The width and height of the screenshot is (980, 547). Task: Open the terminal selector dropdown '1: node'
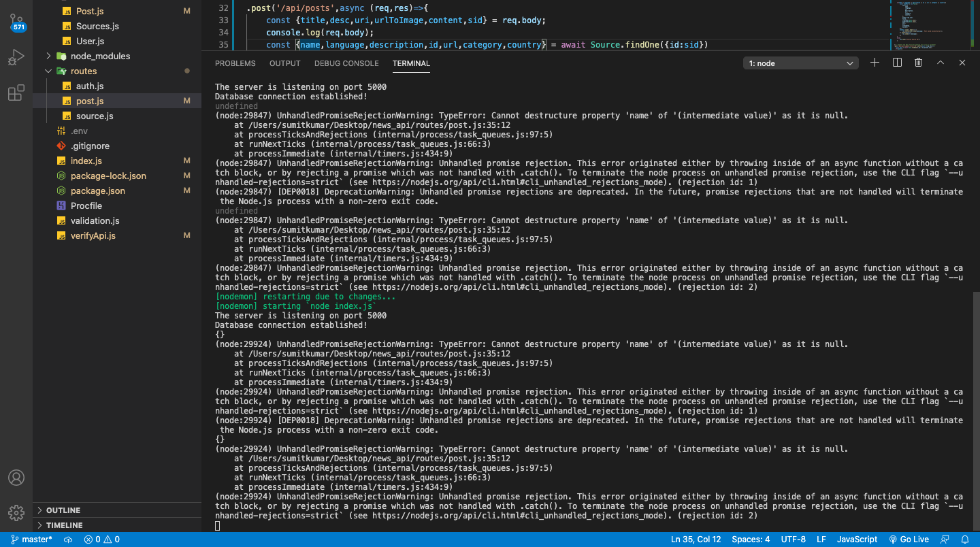(801, 63)
